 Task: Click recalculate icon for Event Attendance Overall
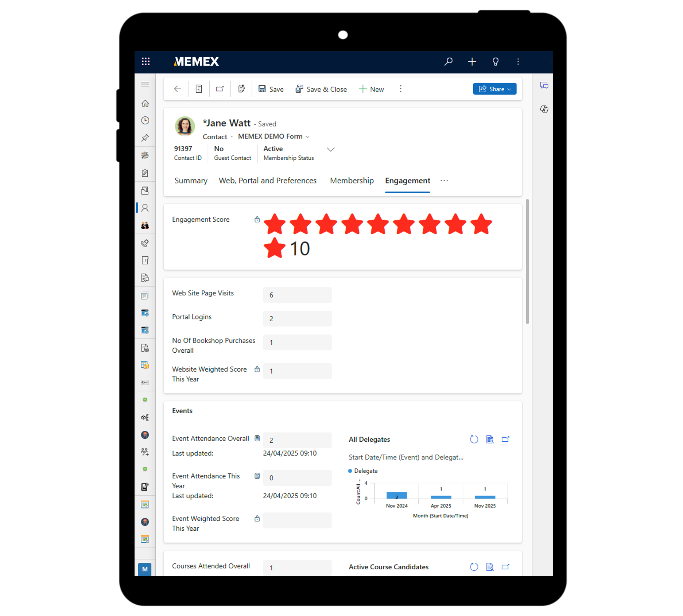(x=257, y=438)
